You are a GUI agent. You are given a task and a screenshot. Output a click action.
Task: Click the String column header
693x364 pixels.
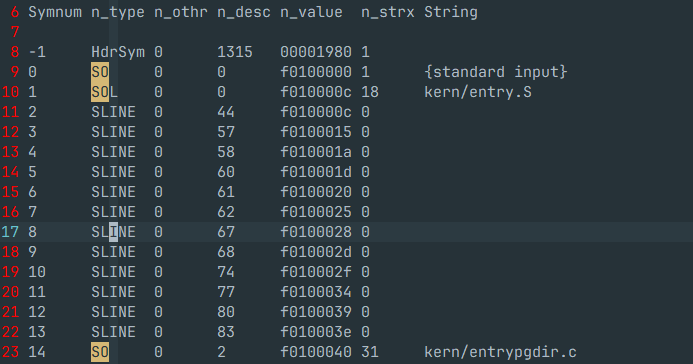(451, 12)
